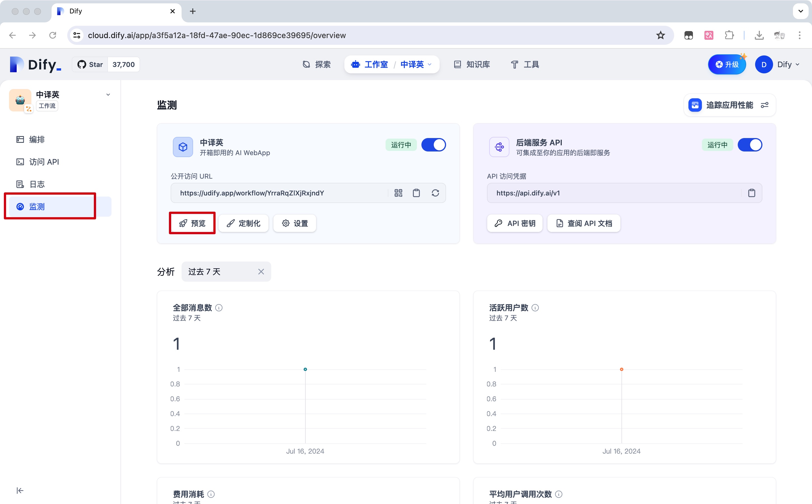812x504 pixels.
Task: Open the 工作室 tab
Action: click(x=370, y=64)
